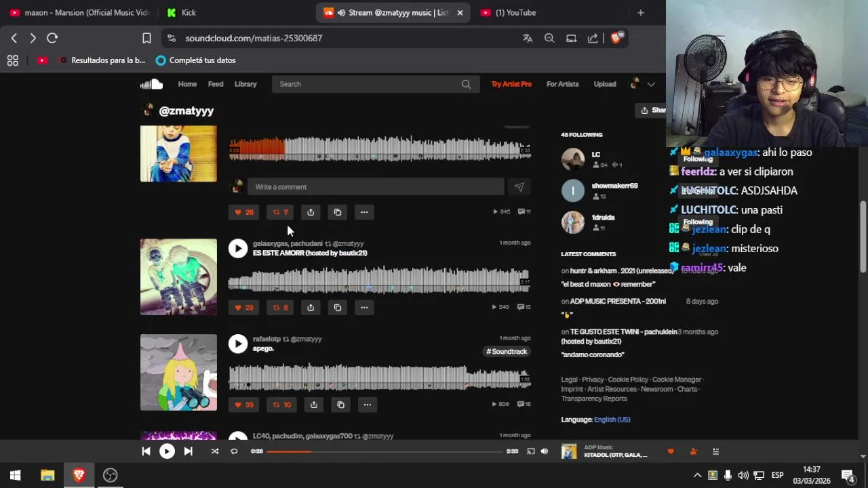Viewport: 868px width, 488px height.
Task: Click the SoundCloud logo in the header
Action: (151, 84)
